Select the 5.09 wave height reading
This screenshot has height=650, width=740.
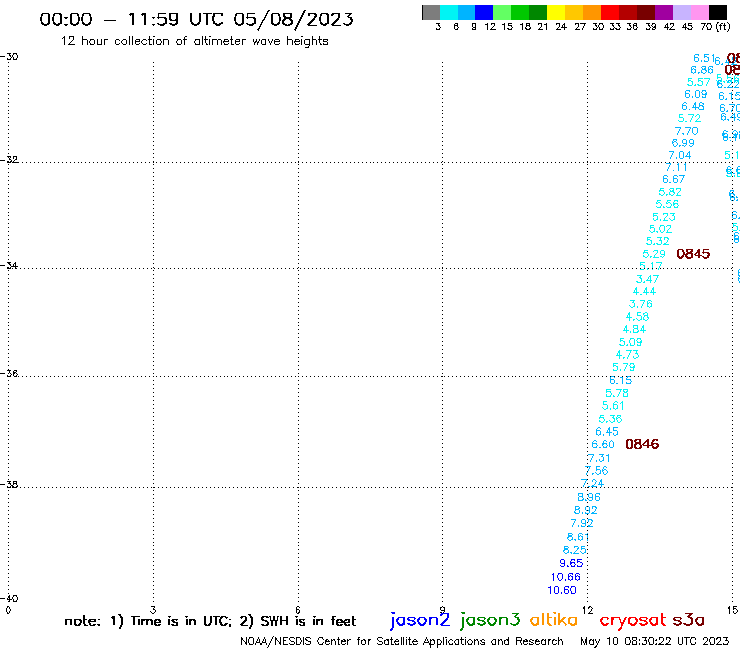pyautogui.click(x=631, y=342)
